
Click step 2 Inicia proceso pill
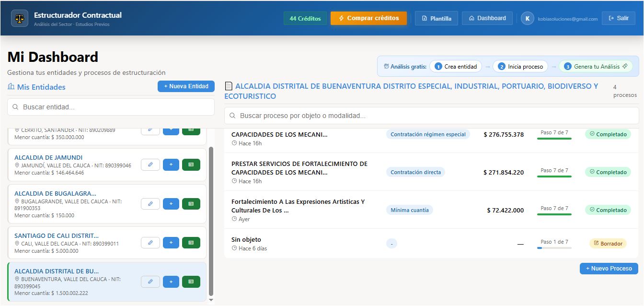click(x=520, y=67)
